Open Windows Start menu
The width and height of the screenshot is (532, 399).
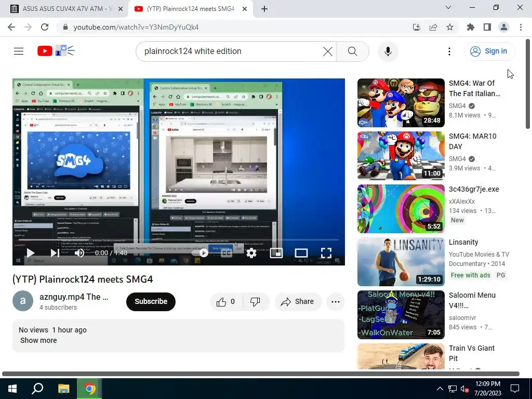12,389
